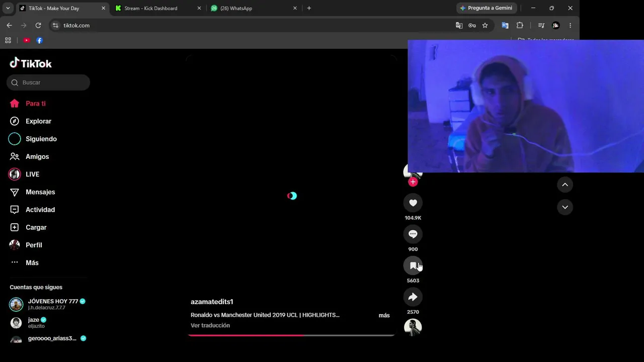
Task: Open the apps grid in bookmarks bar
Action: (x=8, y=40)
